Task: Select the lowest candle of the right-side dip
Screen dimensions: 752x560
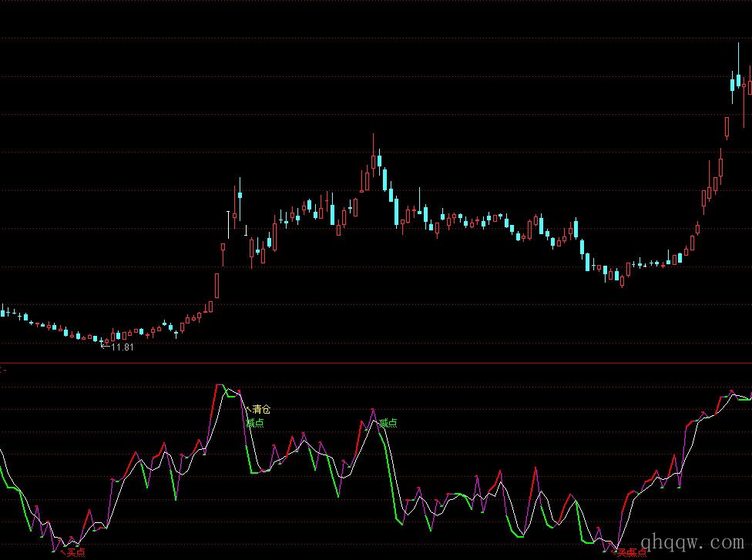Action: pos(623,280)
